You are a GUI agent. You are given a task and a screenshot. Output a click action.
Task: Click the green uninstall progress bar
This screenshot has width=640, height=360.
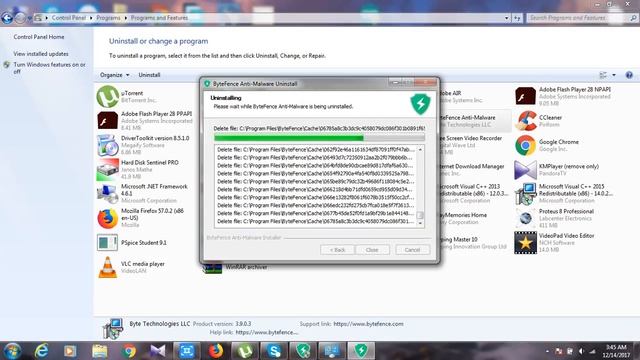coord(319,138)
